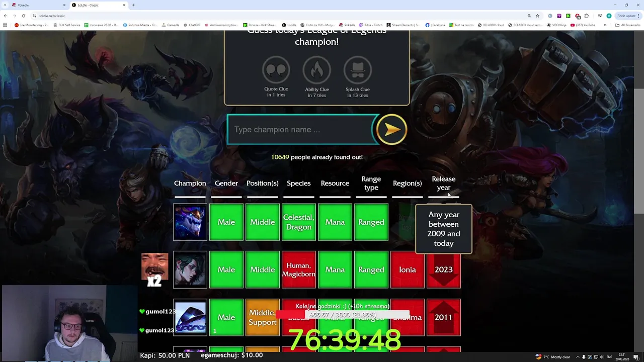Click the Hwei champion portrait with 2023 release
This screenshot has width=644, height=362.
tap(190, 270)
